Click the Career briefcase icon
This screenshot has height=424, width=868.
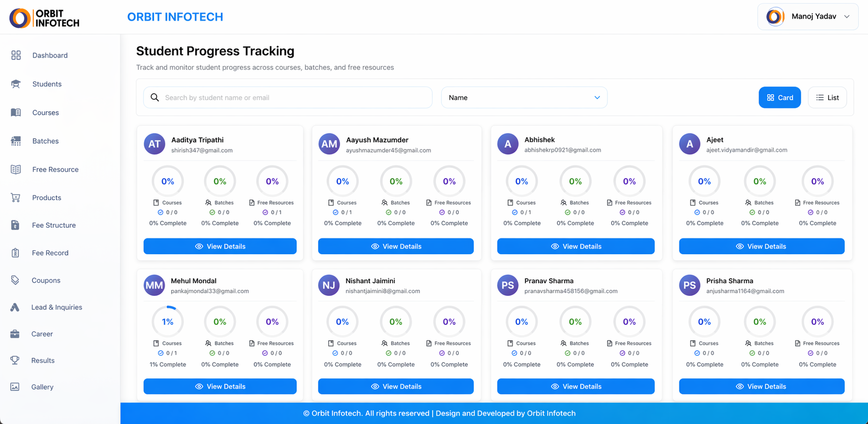pyautogui.click(x=15, y=334)
